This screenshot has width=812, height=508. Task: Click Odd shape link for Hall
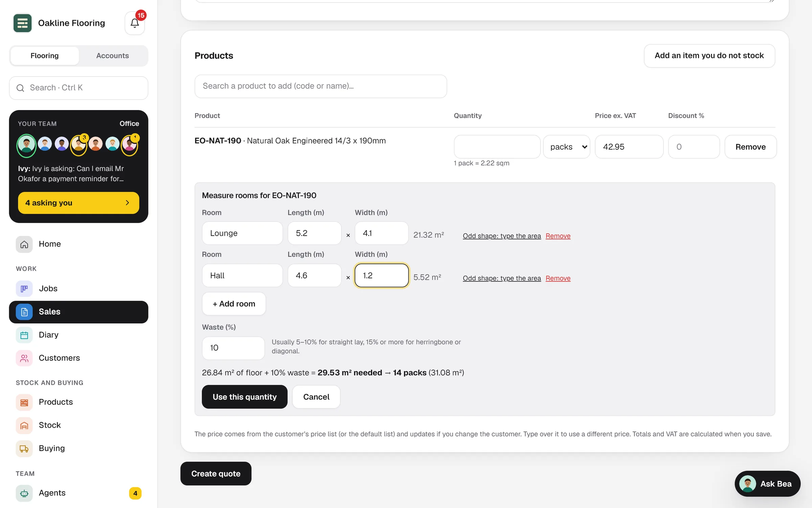(502, 278)
